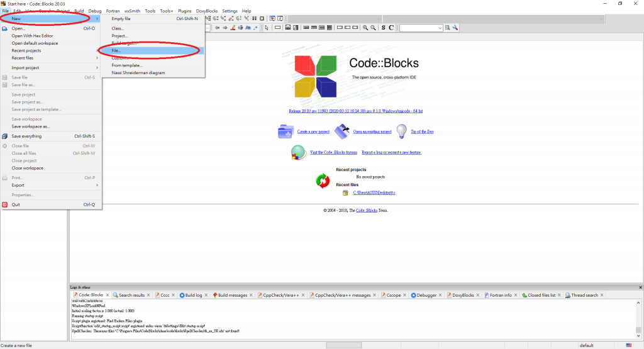Click the icon next to Open an existing project
644x349 pixels.
pyautogui.click(x=341, y=131)
